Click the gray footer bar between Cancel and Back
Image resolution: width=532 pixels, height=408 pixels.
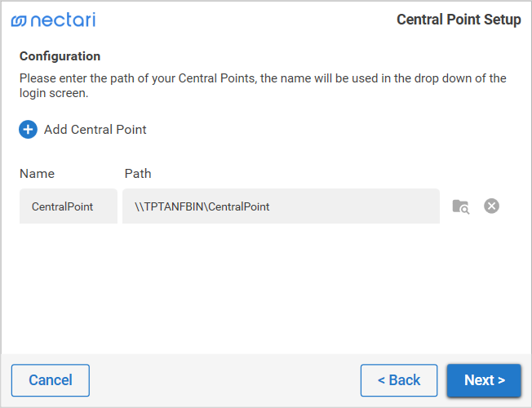224,380
